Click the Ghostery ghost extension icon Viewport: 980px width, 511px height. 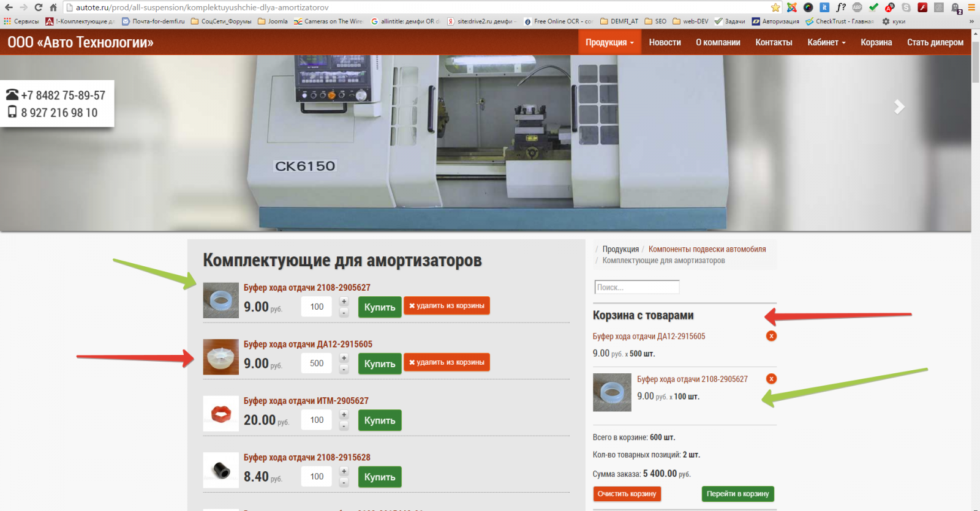tap(955, 8)
